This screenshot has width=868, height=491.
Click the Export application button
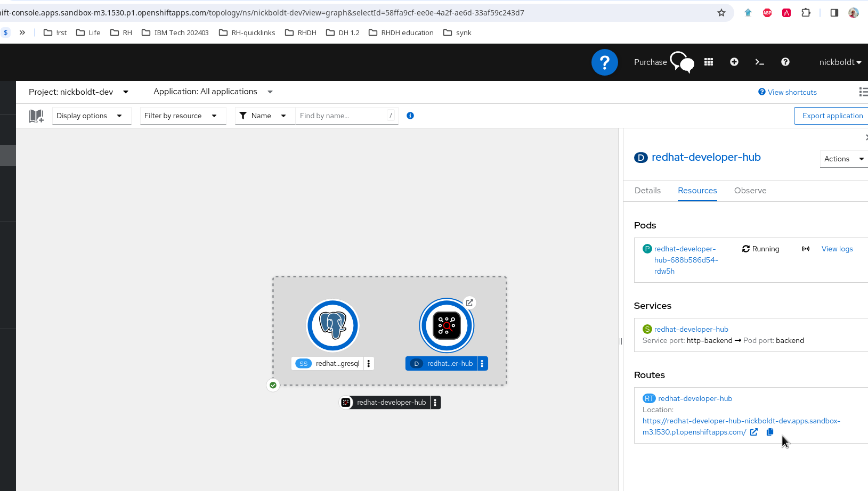[832, 116]
